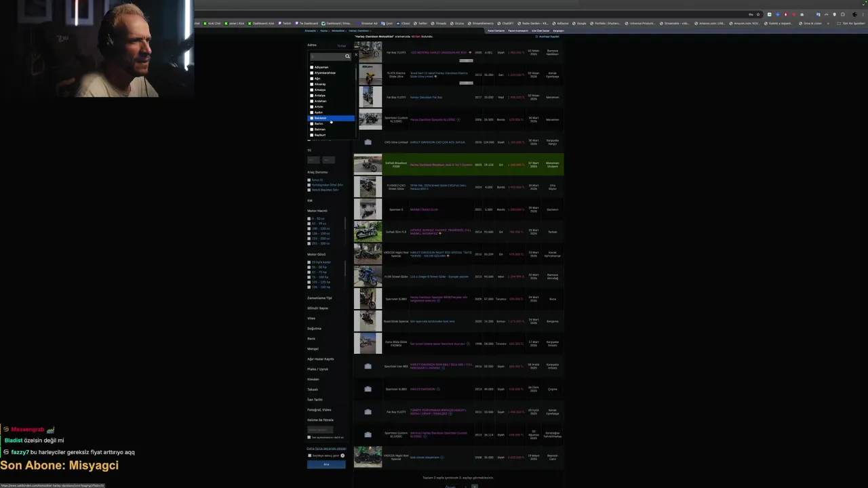The image size is (868, 488).
Task: Open the Kick Chat bookmark
Action: coord(212,23)
